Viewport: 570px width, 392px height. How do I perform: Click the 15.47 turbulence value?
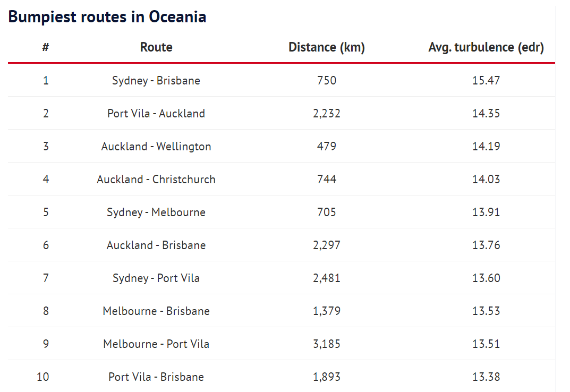click(486, 80)
